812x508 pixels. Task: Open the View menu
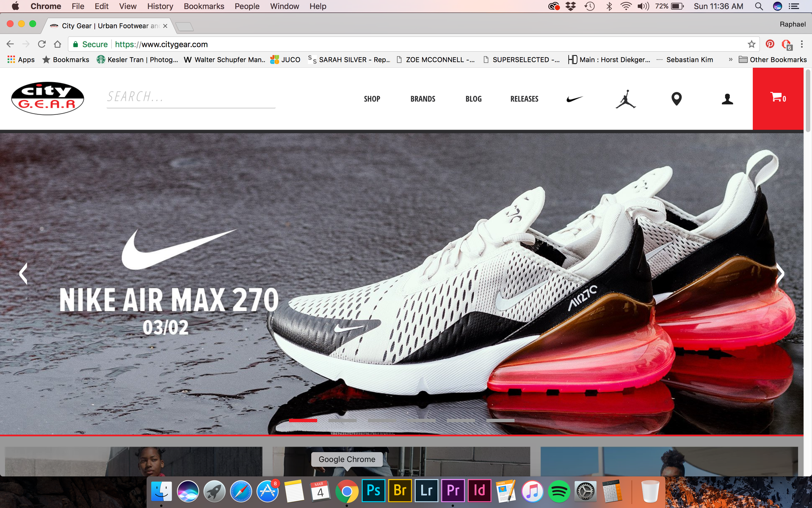tap(128, 6)
